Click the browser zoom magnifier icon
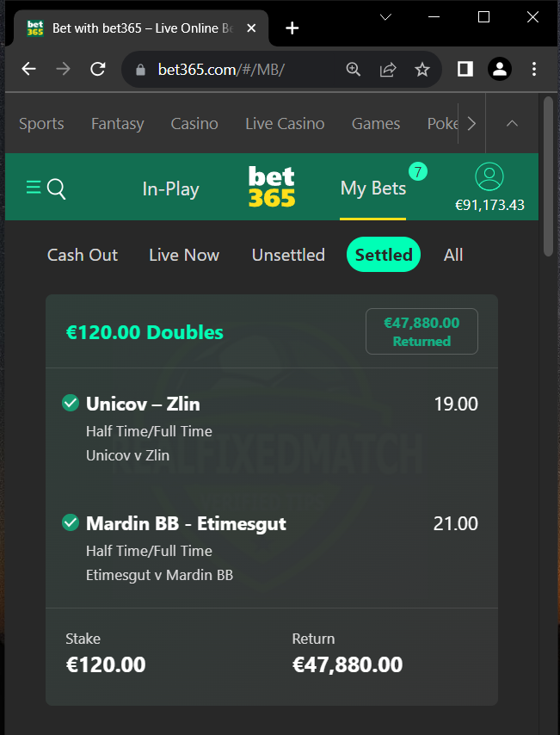The width and height of the screenshot is (560, 735). 354,70
